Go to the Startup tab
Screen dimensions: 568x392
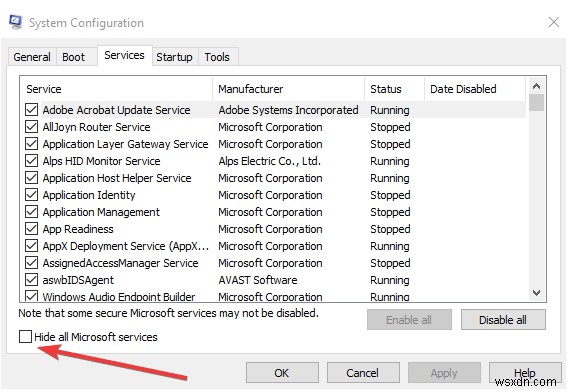click(x=174, y=57)
